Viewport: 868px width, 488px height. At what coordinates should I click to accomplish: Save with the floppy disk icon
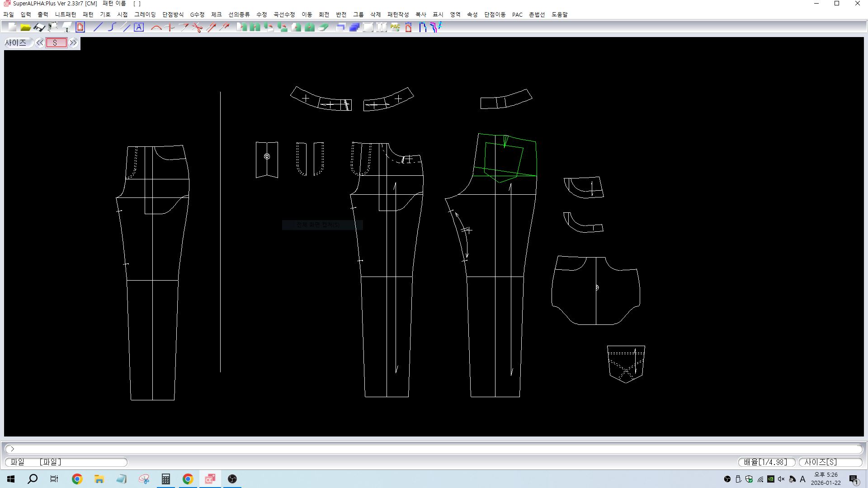(39, 28)
